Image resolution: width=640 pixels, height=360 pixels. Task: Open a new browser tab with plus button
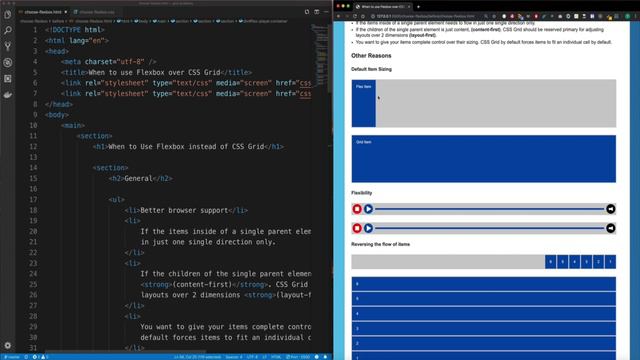tap(418, 7)
